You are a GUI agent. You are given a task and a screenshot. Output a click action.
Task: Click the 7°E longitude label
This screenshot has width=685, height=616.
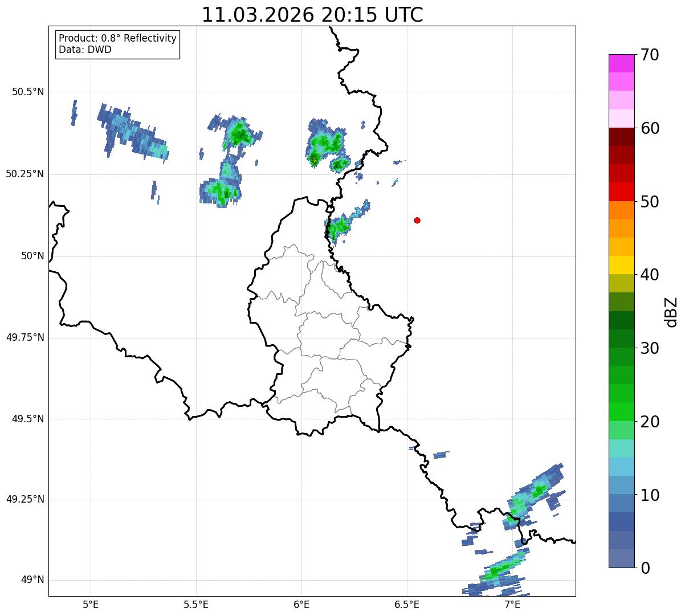click(x=512, y=604)
